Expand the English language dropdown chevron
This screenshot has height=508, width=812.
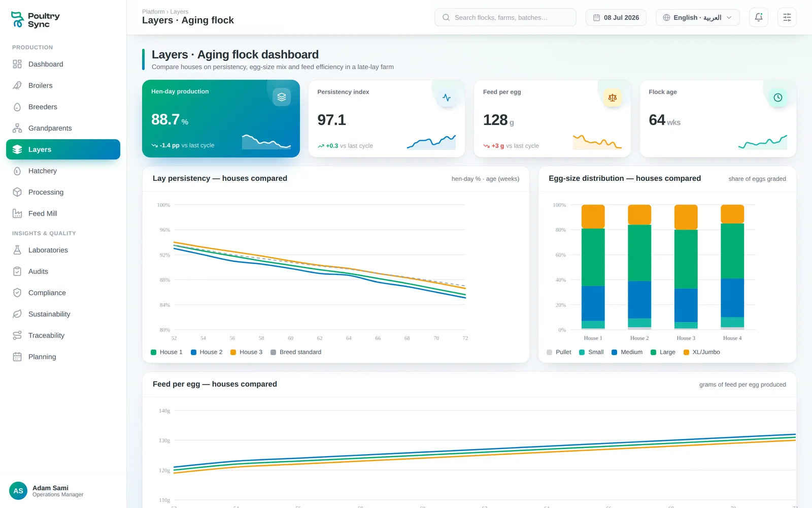point(729,17)
